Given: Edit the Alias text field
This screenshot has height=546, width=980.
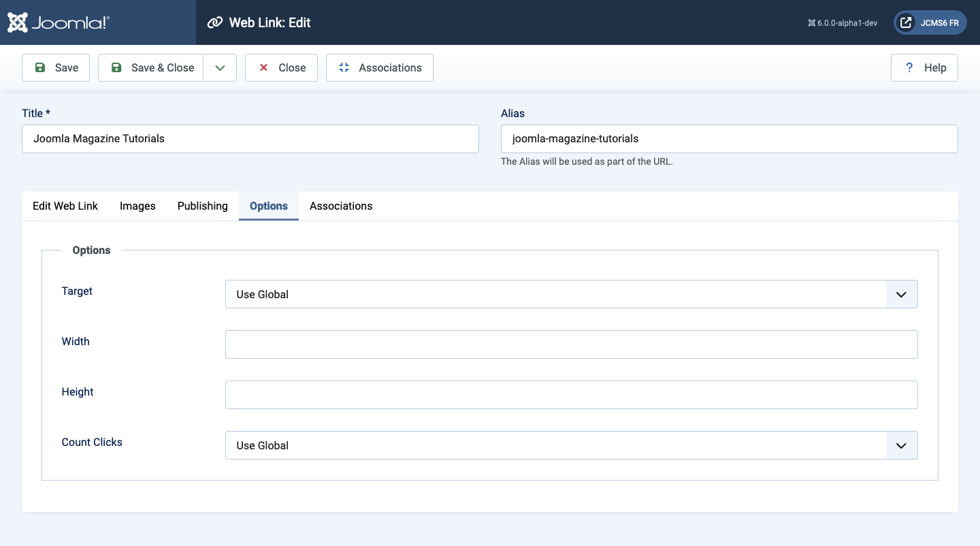Looking at the screenshot, I should coord(729,138).
